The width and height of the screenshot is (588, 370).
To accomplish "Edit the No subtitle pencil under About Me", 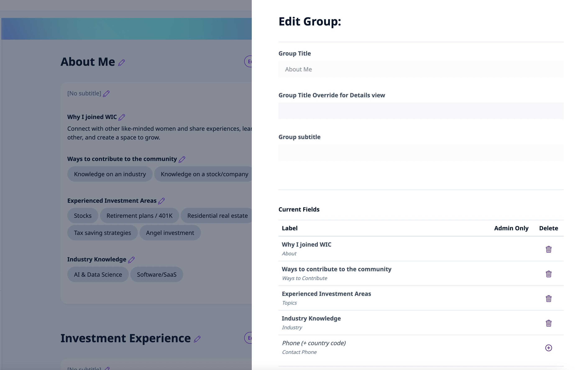I will click(x=106, y=94).
